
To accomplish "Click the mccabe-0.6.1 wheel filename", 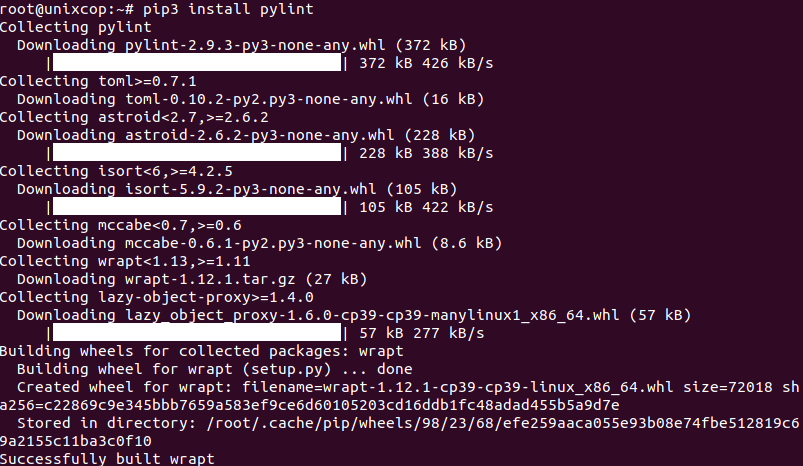I will [273, 243].
